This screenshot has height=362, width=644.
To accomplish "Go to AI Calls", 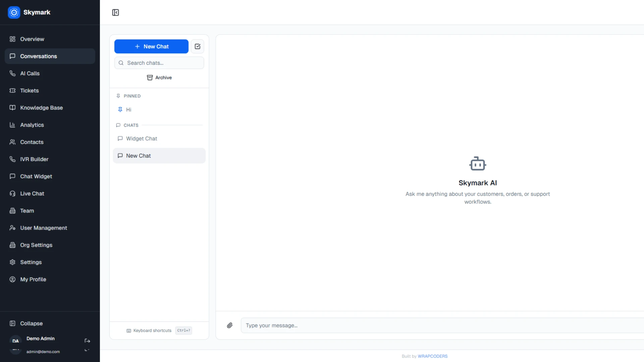I will [x=50, y=73].
